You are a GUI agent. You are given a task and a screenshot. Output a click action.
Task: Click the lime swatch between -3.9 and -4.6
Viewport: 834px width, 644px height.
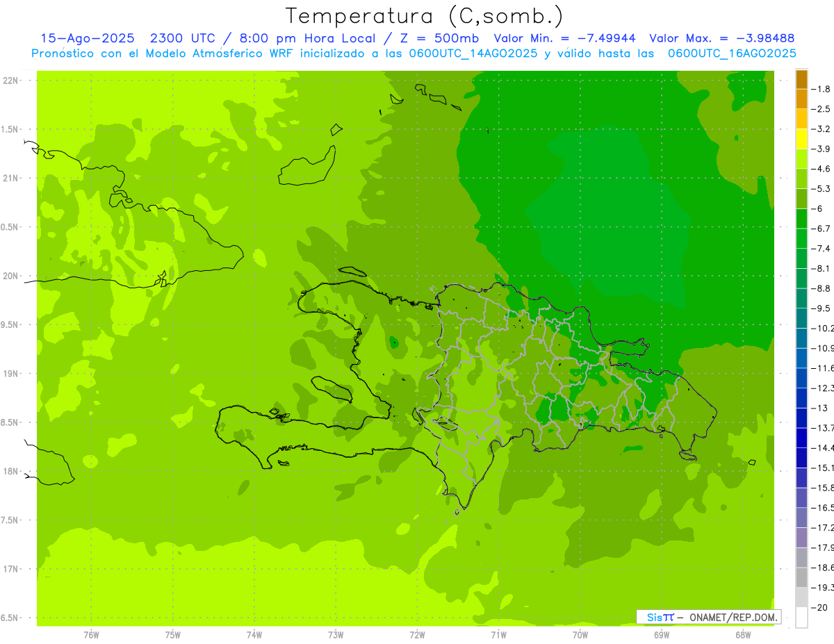coord(801,158)
